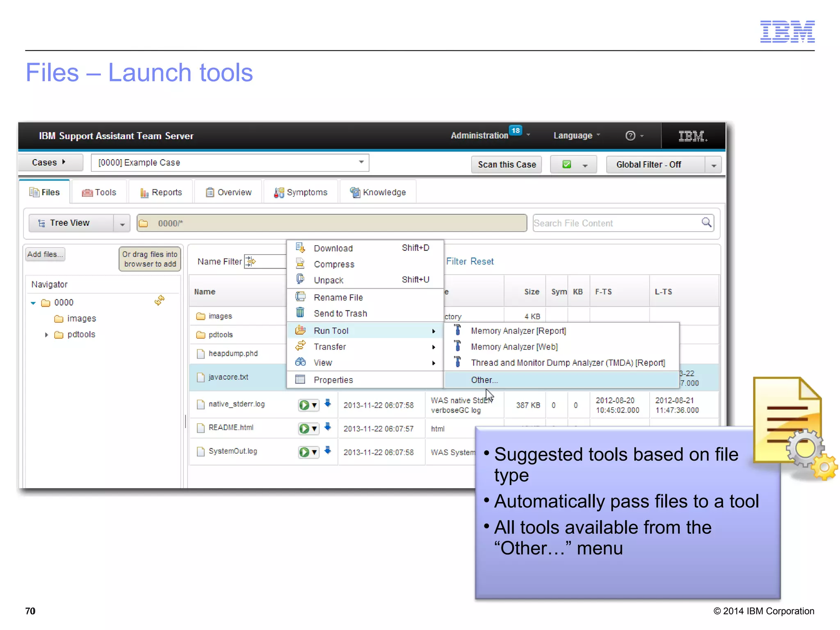
Task: Click the search magnifier icon
Action: [x=706, y=222]
